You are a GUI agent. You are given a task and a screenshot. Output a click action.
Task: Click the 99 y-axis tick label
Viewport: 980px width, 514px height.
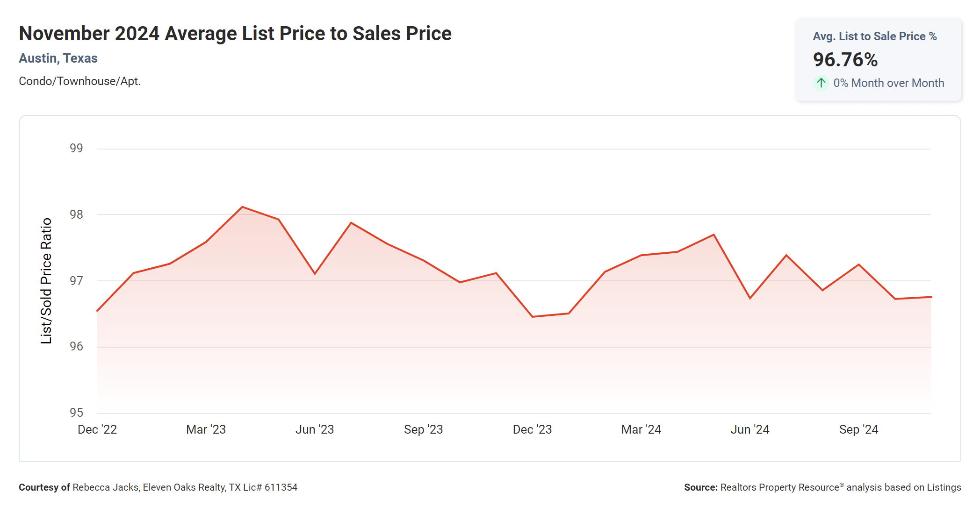point(76,148)
